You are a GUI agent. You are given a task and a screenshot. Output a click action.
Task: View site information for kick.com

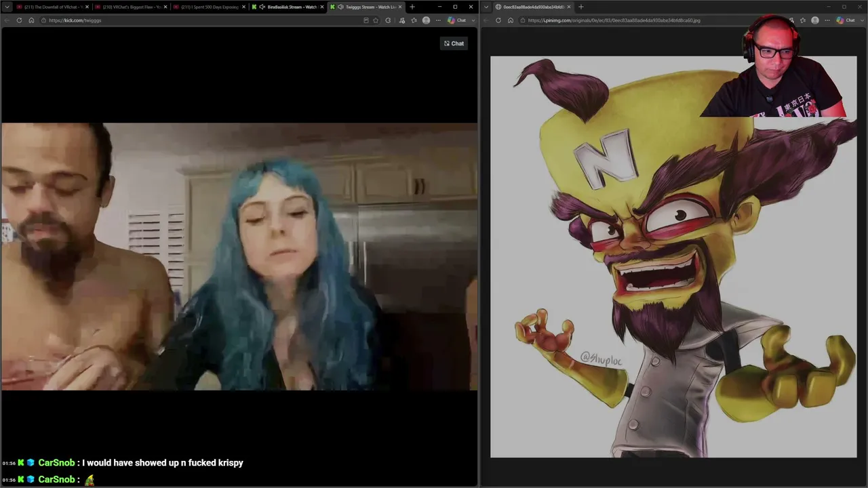click(43, 20)
